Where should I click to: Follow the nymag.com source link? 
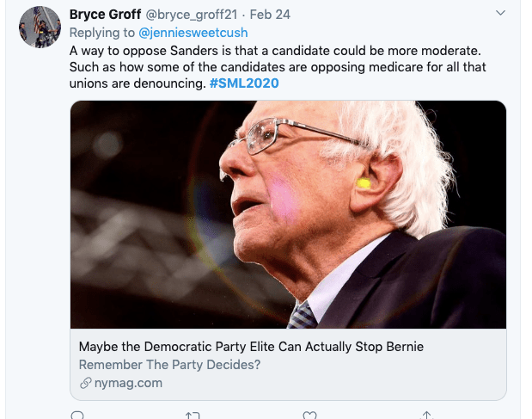[x=127, y=383]
